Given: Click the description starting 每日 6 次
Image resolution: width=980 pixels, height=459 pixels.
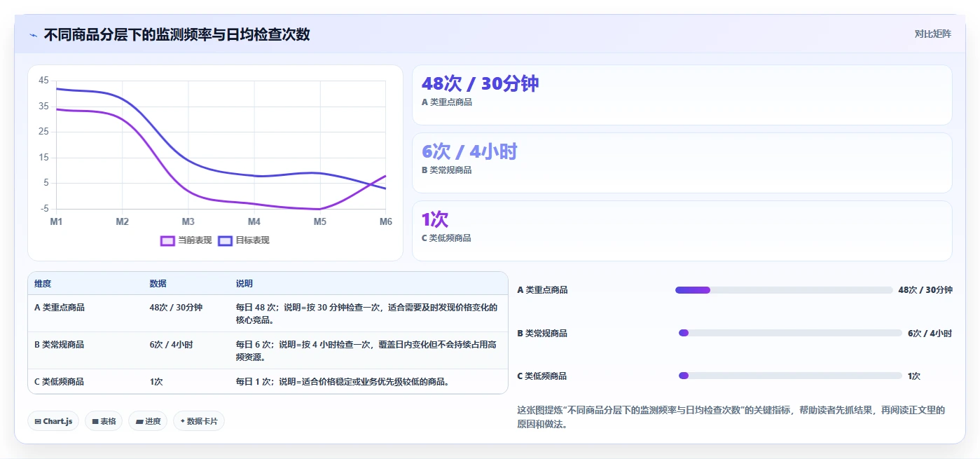Looking at the screenshot, I should [x=366, y=350].
